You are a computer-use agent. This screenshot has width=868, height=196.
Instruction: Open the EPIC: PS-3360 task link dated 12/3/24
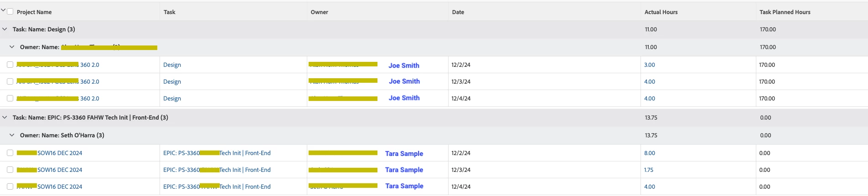click(x=217, y=170)
